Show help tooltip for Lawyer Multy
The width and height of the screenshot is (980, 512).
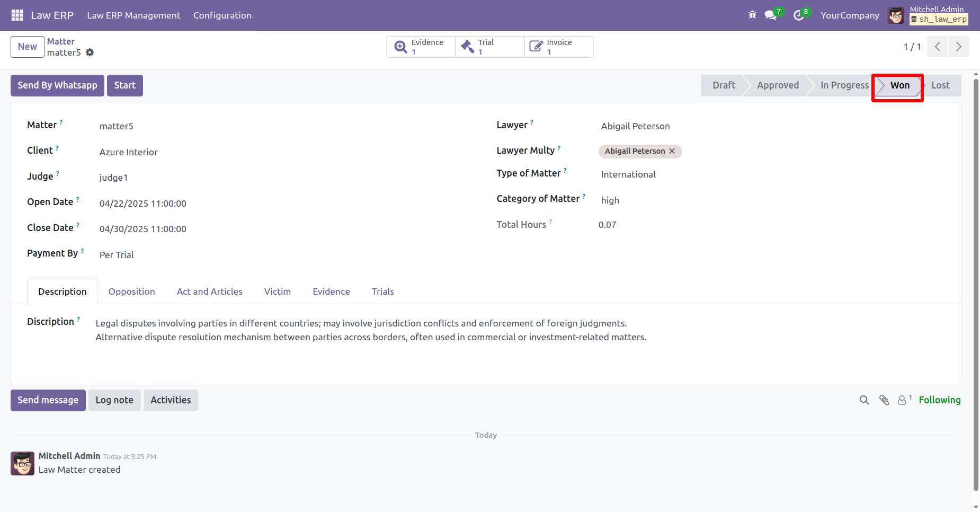tap(559, 147)
